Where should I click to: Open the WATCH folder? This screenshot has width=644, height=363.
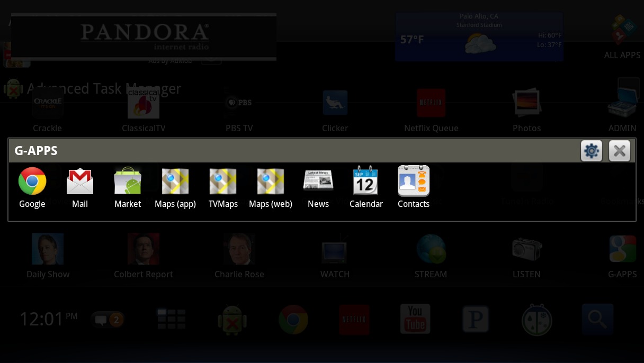[x=335, y=257]
